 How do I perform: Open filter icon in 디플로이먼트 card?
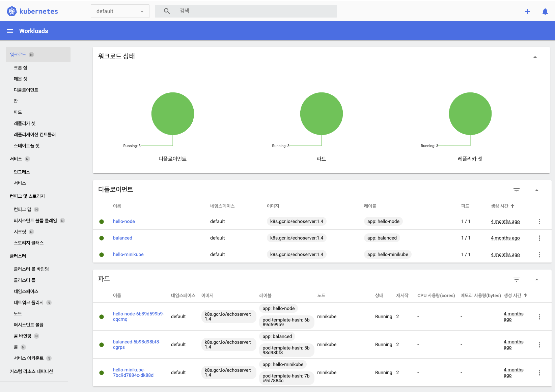[517, 190]
